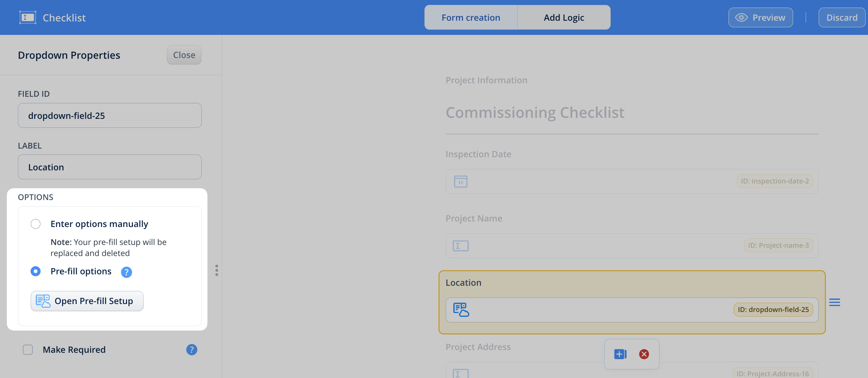The width and height of the screenshot is (868, 378).
Task: Click the blue add field icon
Action: pos(620,354)
